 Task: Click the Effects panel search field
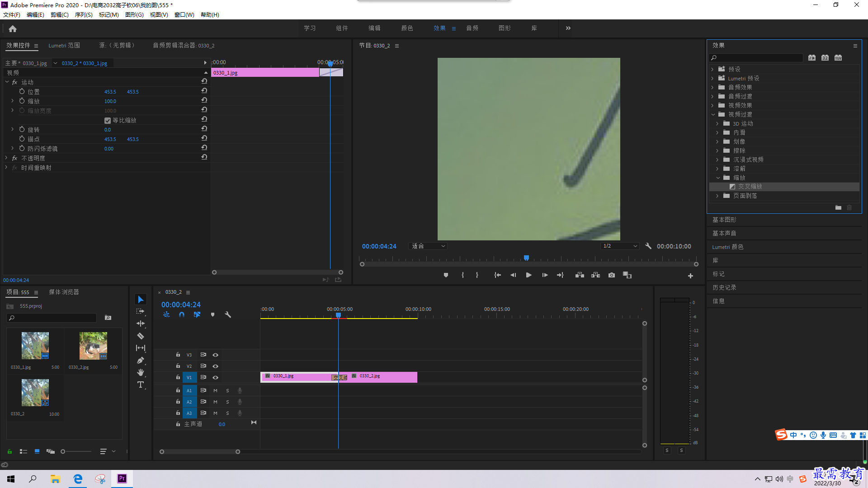tap(756, 57)
